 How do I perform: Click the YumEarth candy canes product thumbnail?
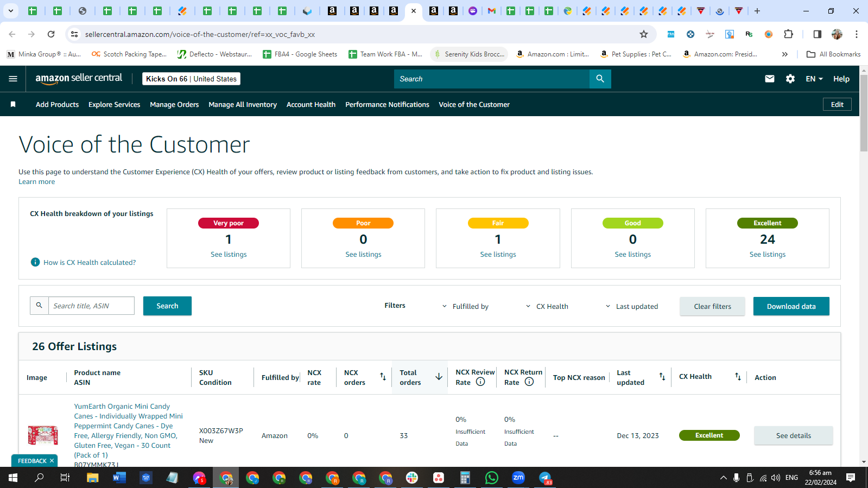(43, 435)
